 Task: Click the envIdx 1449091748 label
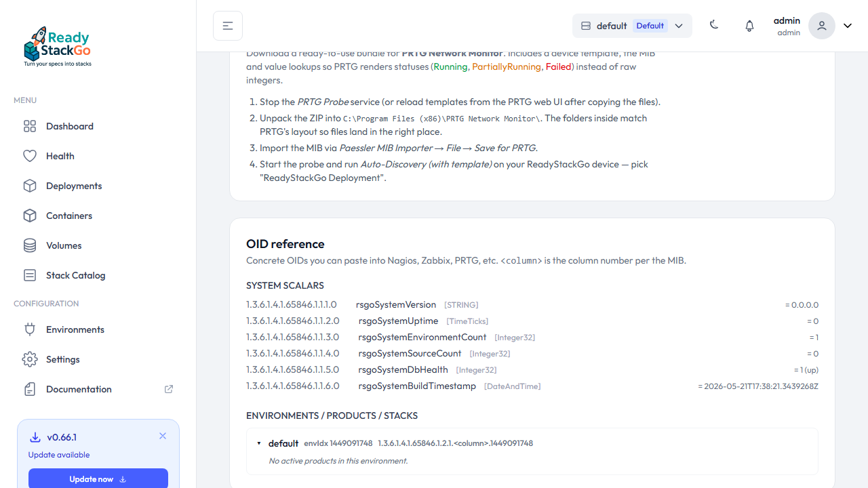click(338, 443)
